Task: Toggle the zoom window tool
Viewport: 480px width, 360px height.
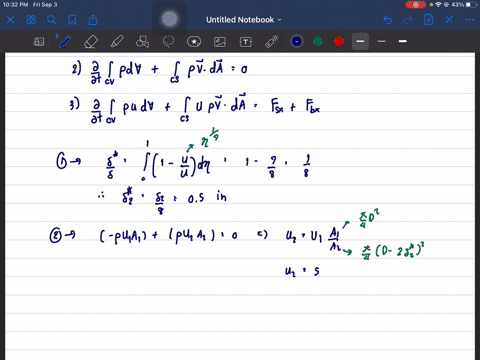Action: [x=39, y=42]
